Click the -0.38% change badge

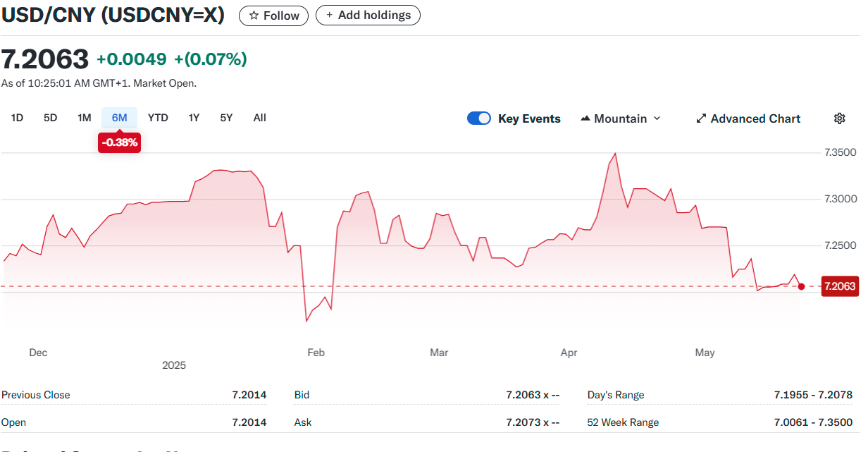pos(120,142)
